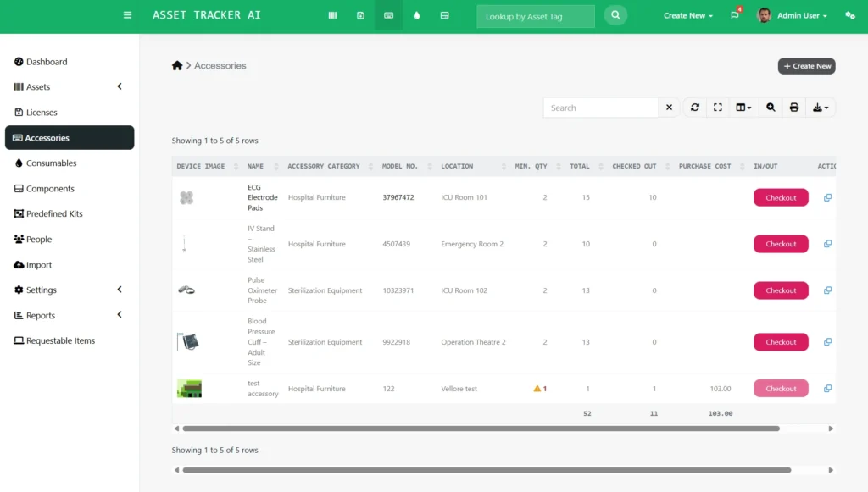Open Assets via top barcode icon

point(332,15)
